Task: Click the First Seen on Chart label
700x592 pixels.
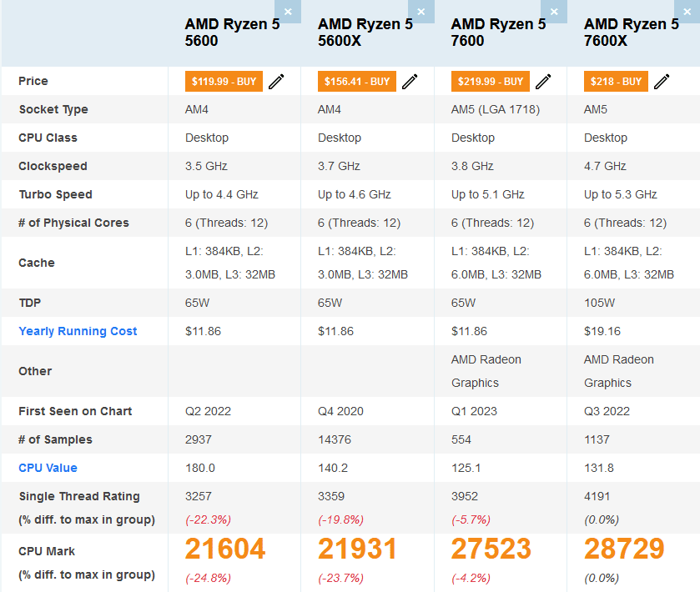Action: [x=75, y=411]
